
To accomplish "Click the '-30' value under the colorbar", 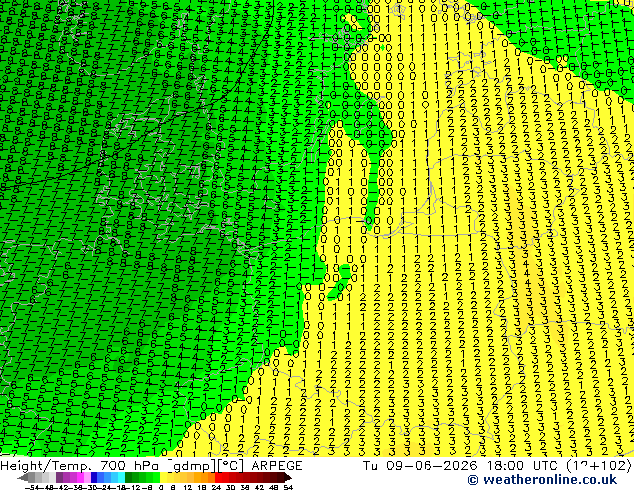I will [x=92, y=487].
